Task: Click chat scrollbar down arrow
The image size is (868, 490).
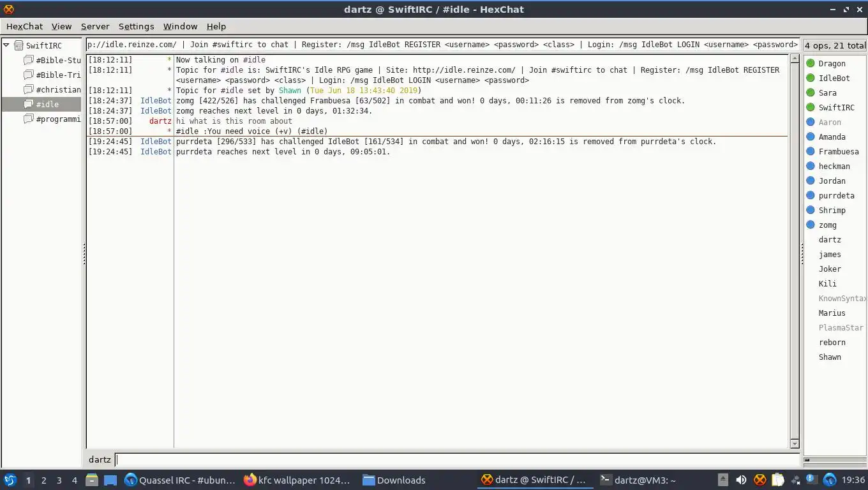Action: click(x=795, y=443)
